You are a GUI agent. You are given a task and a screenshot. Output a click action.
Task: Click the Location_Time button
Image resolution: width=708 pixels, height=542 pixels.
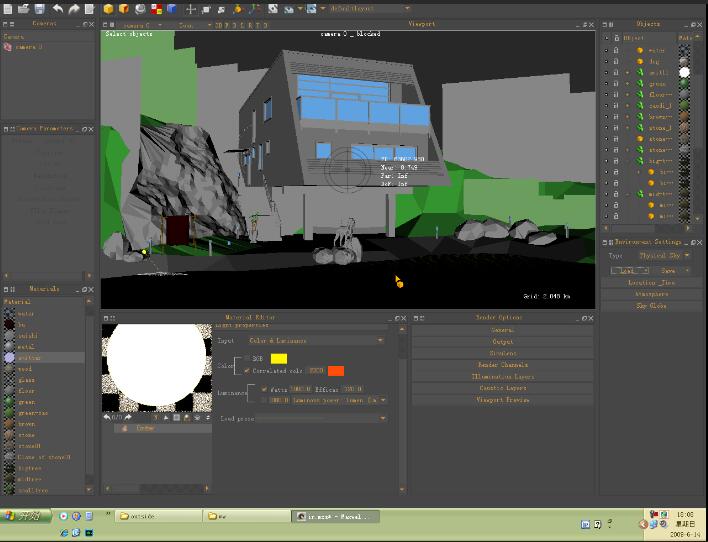[651, 283]
